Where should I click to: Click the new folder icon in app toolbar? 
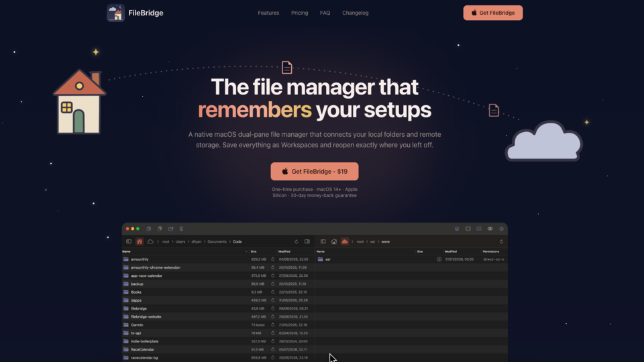point(170,229)
